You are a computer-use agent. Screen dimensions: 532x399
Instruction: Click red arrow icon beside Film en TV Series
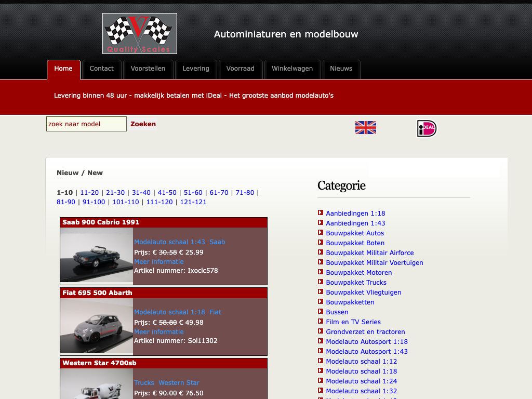(321, 322)
